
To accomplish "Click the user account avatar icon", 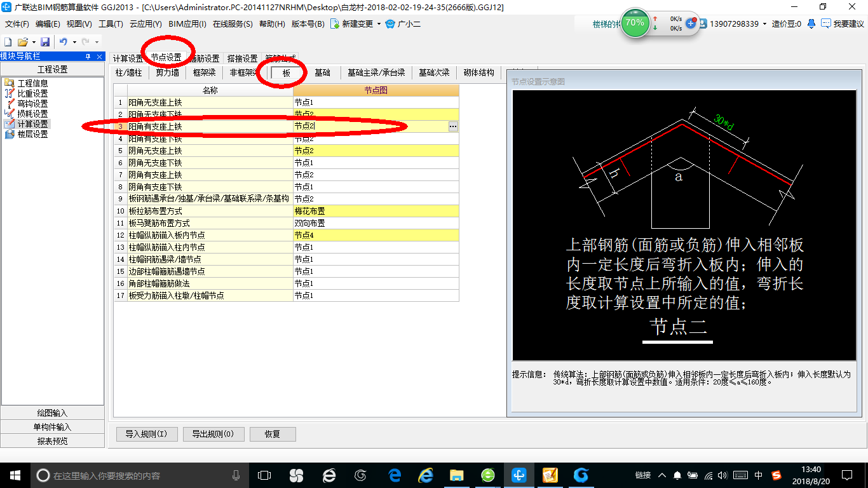I will tap(703, 24).
